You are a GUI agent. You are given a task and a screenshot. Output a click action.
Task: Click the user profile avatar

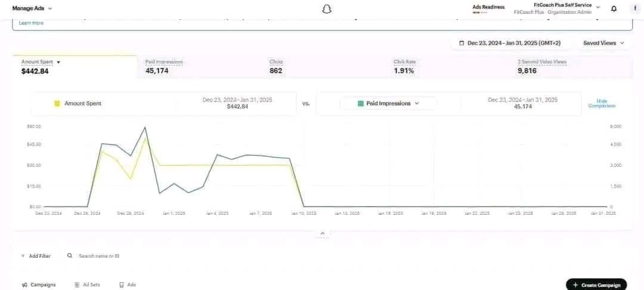click(x=634, y=9)
